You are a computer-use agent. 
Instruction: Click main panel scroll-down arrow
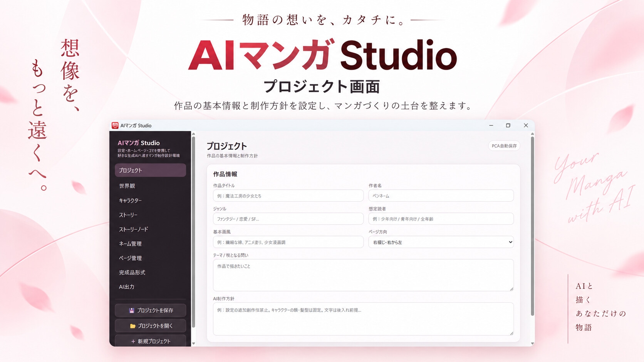click(532, 343)
